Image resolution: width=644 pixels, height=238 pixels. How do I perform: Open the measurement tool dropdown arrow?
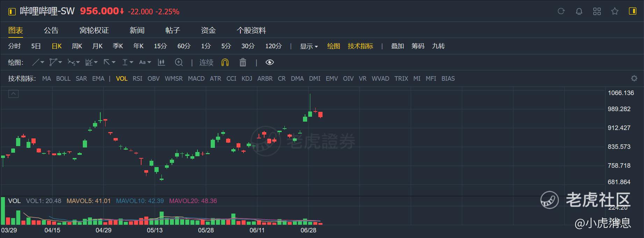[x=131, y=63]
